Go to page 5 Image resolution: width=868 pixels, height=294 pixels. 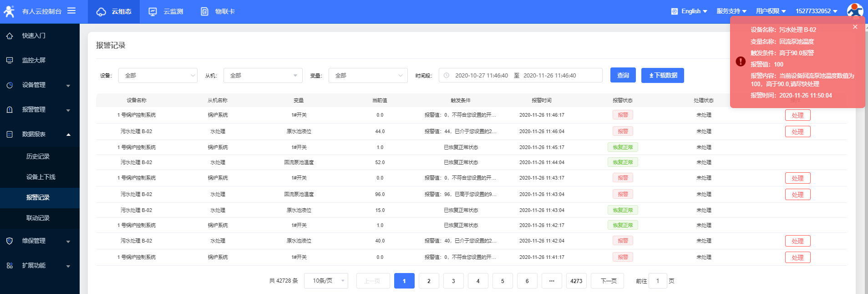pyautogui.click(x=503, y=281)
